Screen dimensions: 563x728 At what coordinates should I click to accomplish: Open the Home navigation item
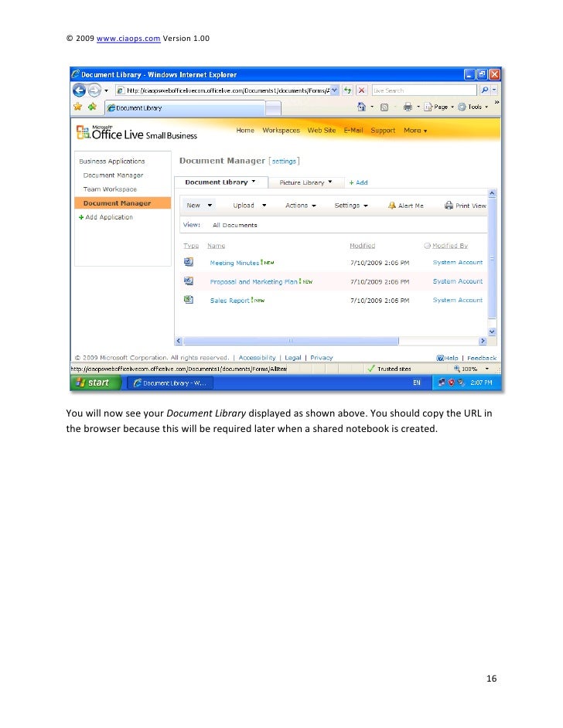coord(245,131)
